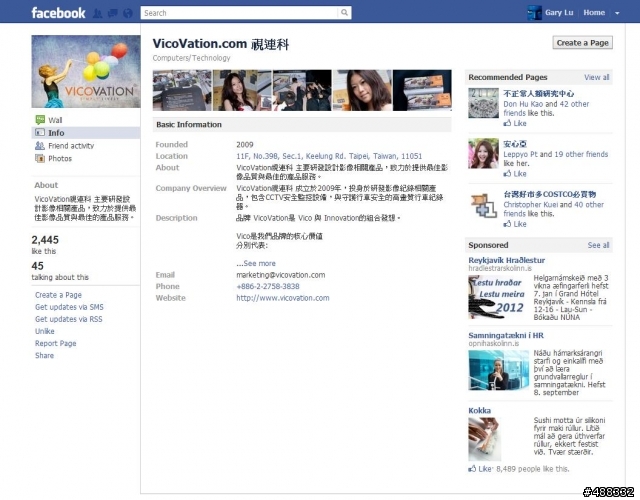640x500 pixels.
Task: Click View all recommended pages
Action: point(596,77)
